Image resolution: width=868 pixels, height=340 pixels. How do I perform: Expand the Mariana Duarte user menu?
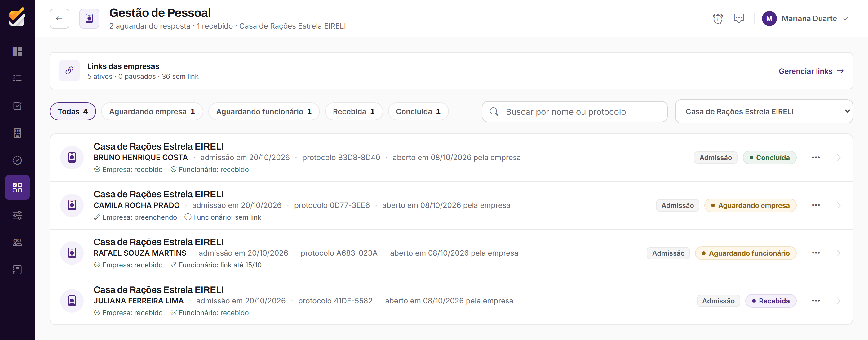[x=805, y=19]
